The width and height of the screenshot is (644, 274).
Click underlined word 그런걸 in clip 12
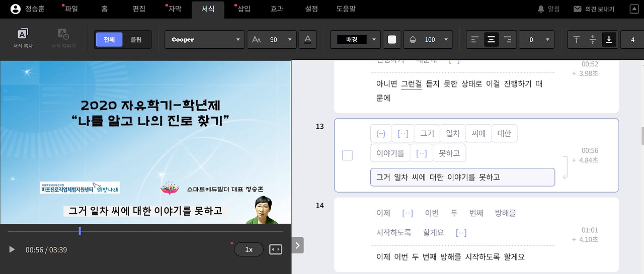click(x=412, y=84)
